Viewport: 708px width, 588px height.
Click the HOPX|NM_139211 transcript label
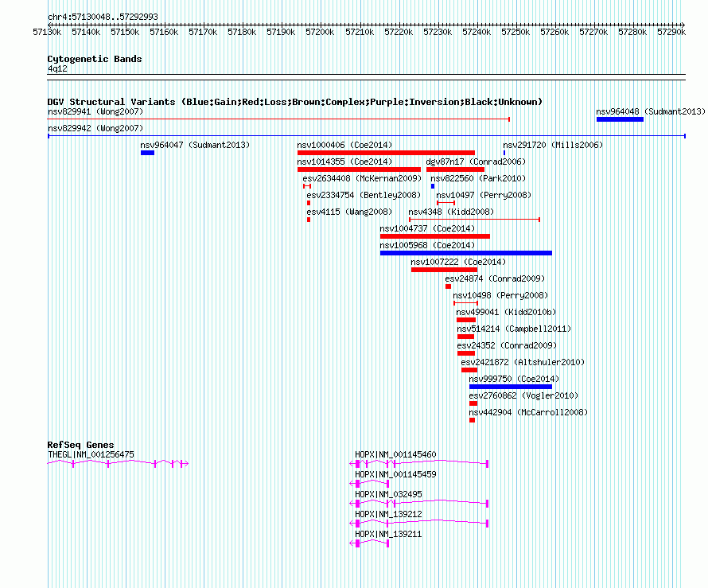click(x=388, y=534)
